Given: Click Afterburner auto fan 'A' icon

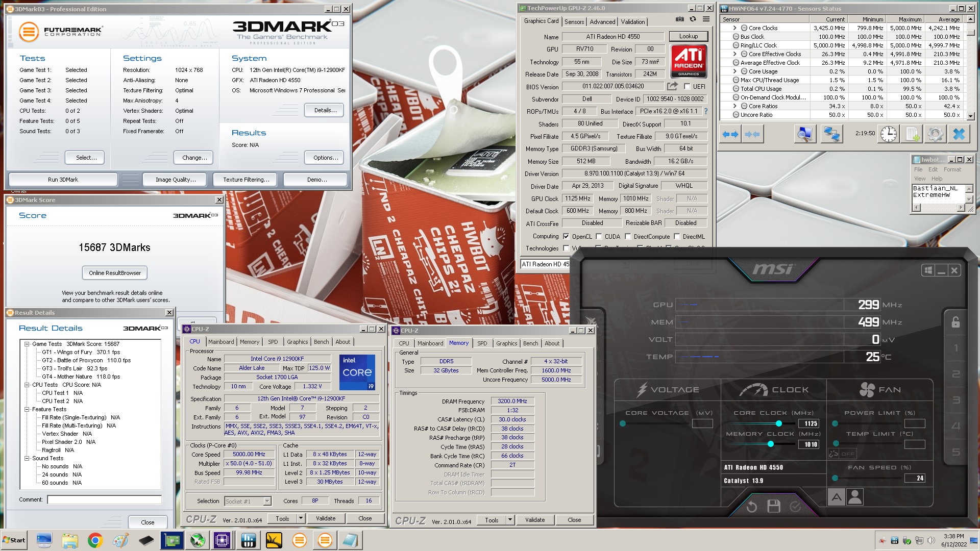Looking at the screenshot, I should click(836, 496).
